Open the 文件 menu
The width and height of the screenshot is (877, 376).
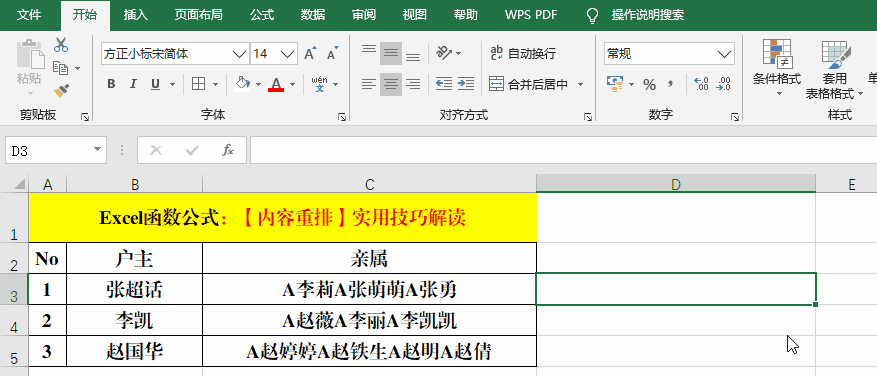tap(29, 15)
